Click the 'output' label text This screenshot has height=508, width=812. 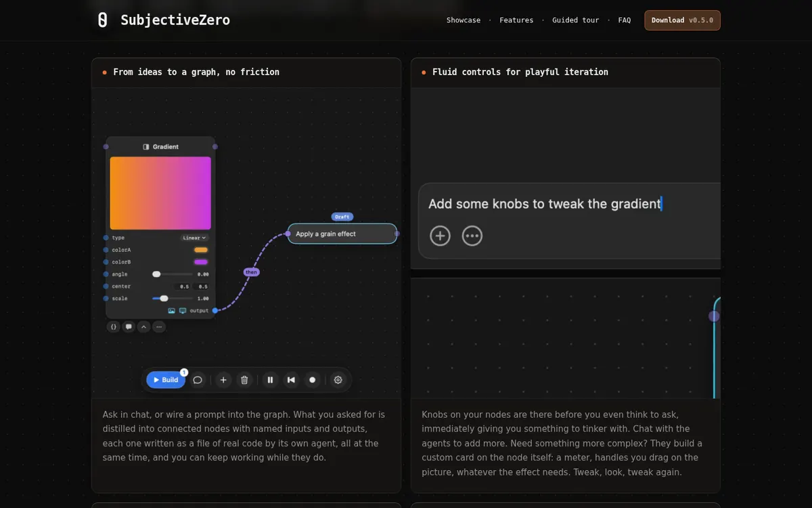tap(200, 311)
